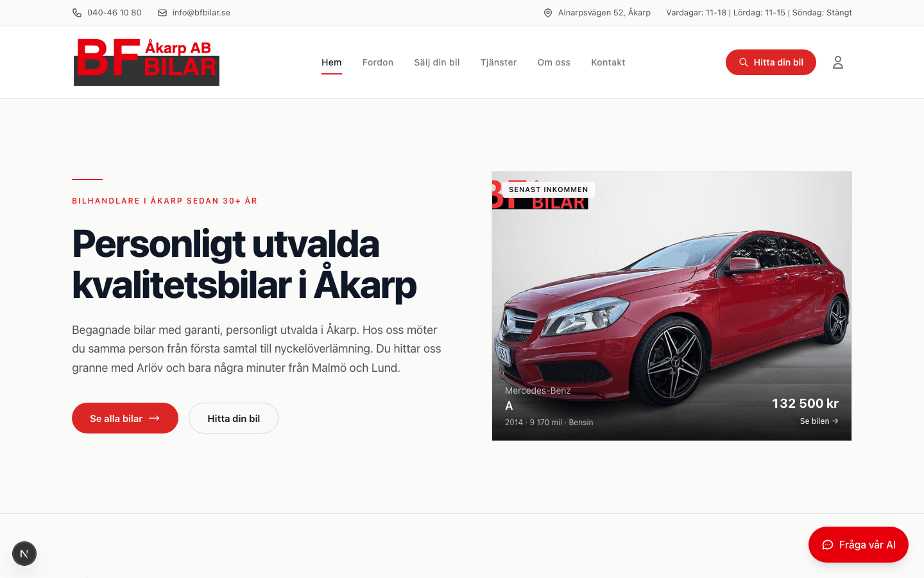This screenshot has width=924, height=578.
Task: Click the magnifier icon in Hitta din bil
Action: click(744, 62)
